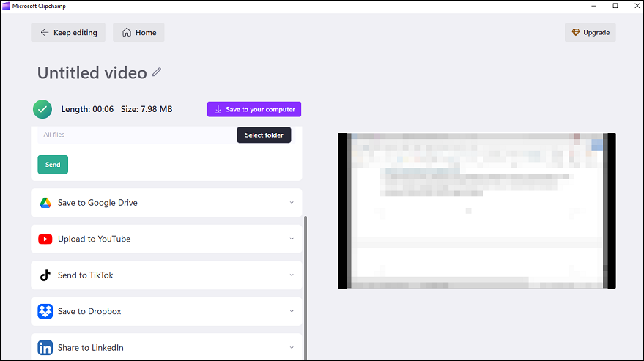Click the All files folder field
The width and height of the screenshot is (644, 361).
(x=137, y=135)
